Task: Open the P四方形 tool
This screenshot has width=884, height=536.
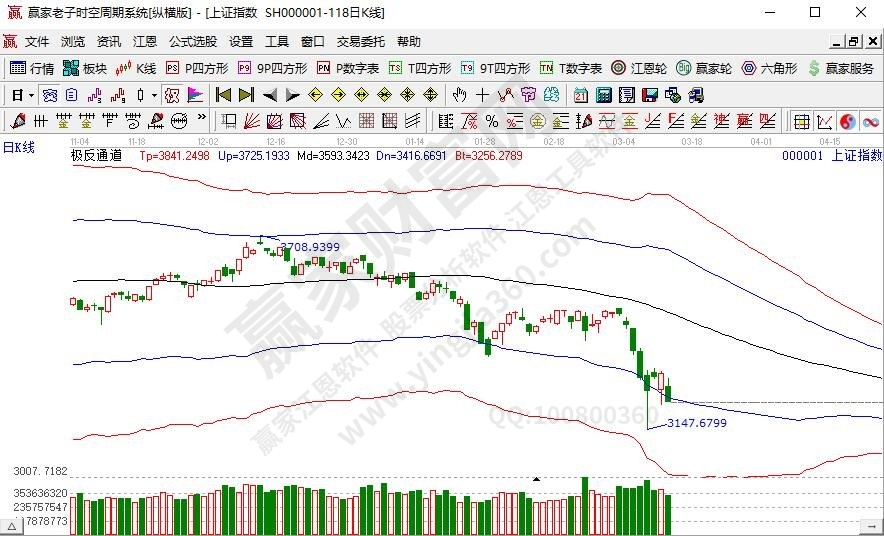Action: pos(197,68)
